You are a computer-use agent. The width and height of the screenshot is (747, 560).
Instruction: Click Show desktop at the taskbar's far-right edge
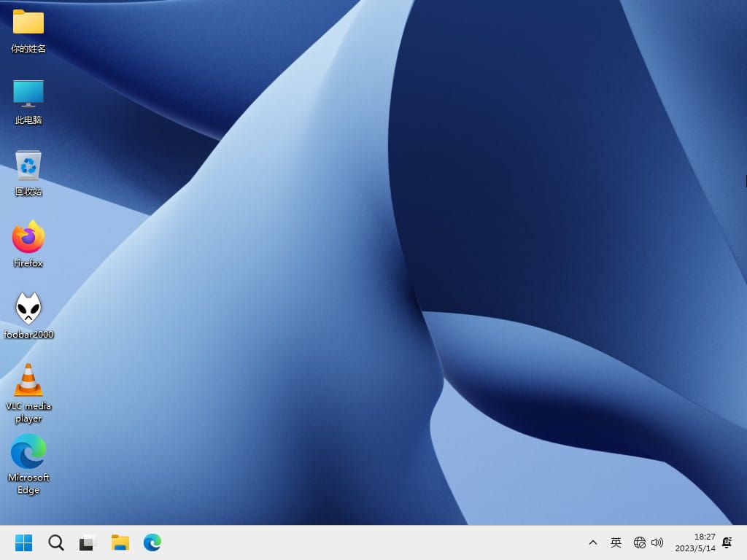click(x=744, y=542)
